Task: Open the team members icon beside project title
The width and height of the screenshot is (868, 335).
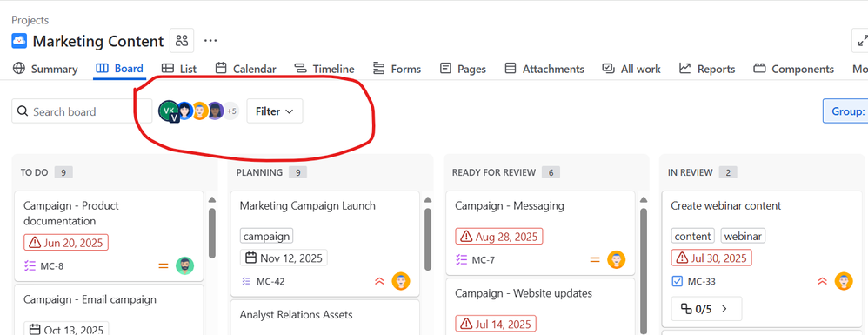Action: click(182, 40)
